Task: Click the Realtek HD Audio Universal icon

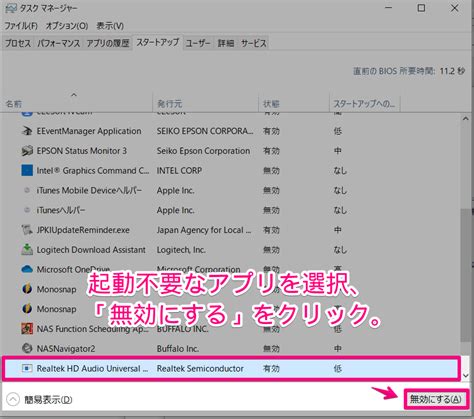Action: tap(27, 368)
